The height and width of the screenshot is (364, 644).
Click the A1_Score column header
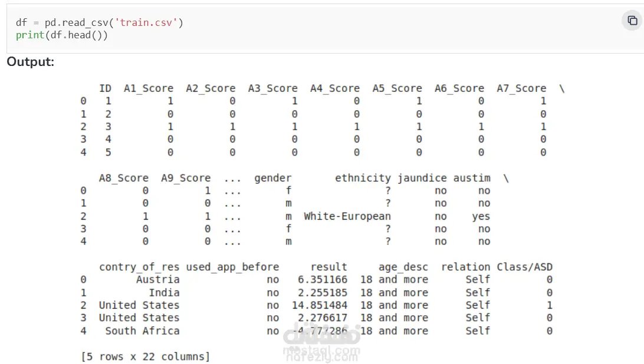[x=149, y=88]
